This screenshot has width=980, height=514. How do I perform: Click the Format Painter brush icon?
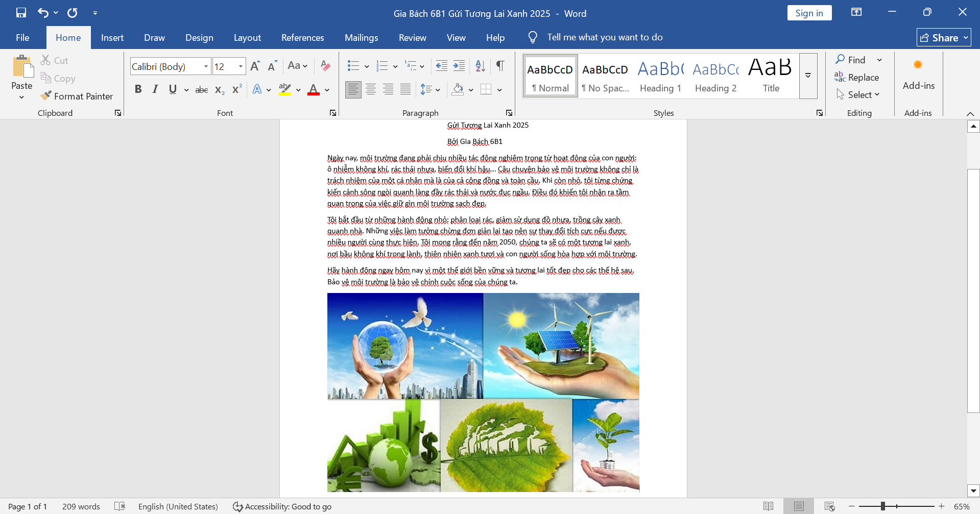tap(46, 96)
